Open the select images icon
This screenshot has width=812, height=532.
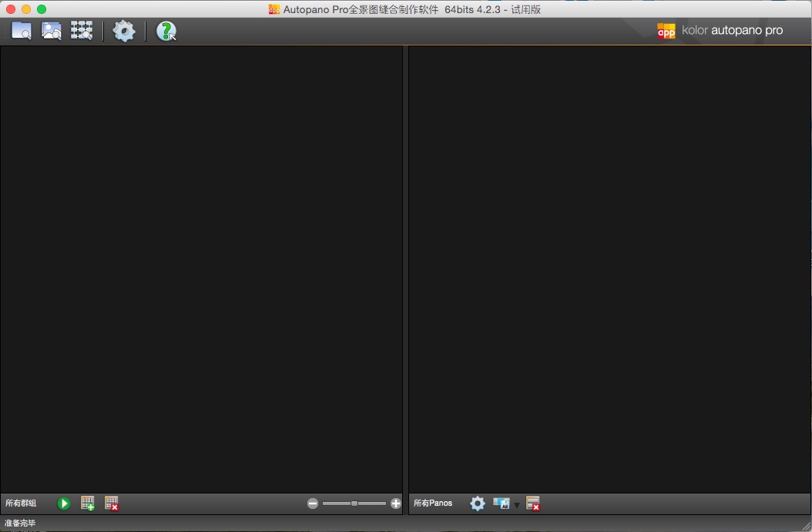pos(52,31)
